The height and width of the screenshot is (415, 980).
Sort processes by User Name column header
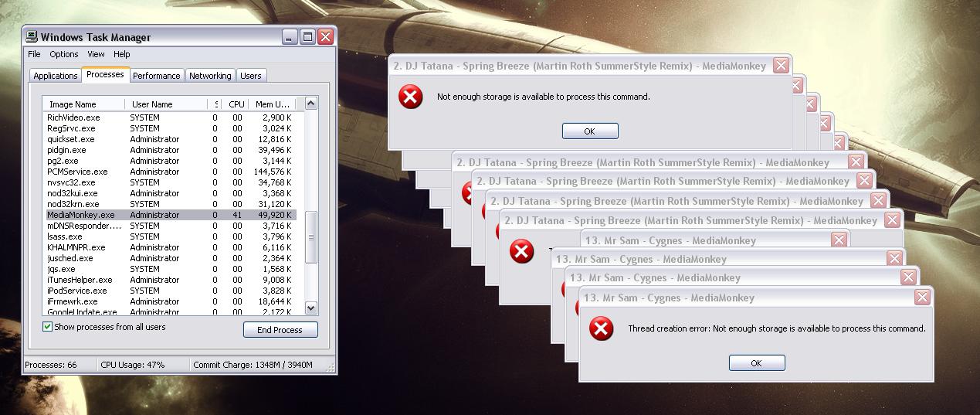click(165, 104)
